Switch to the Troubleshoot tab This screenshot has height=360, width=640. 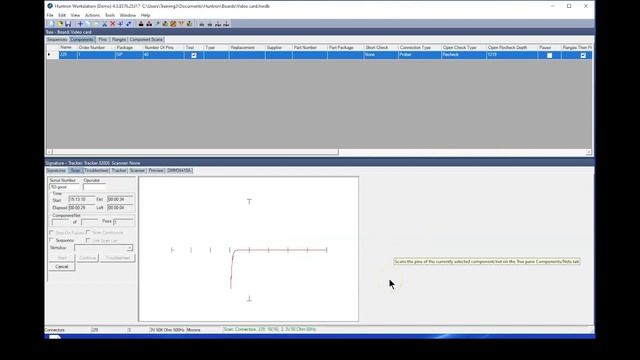[96, 171]
